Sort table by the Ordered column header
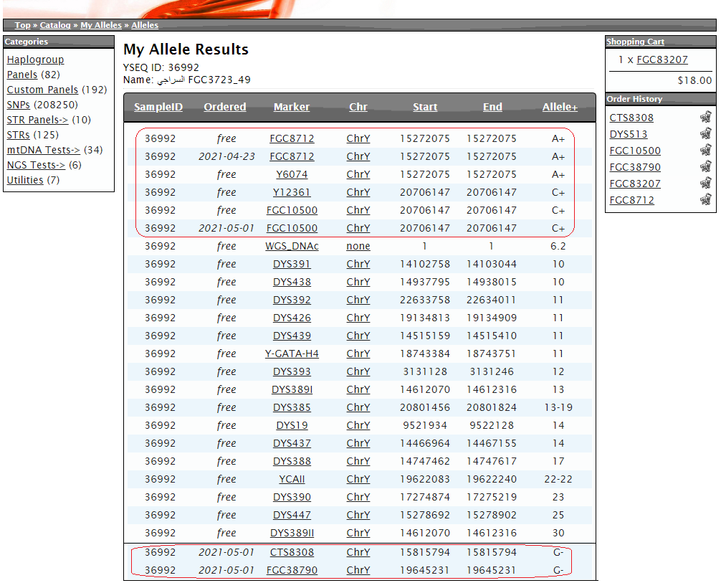Viewport: 721px width, 588px height. click(224, 107)
